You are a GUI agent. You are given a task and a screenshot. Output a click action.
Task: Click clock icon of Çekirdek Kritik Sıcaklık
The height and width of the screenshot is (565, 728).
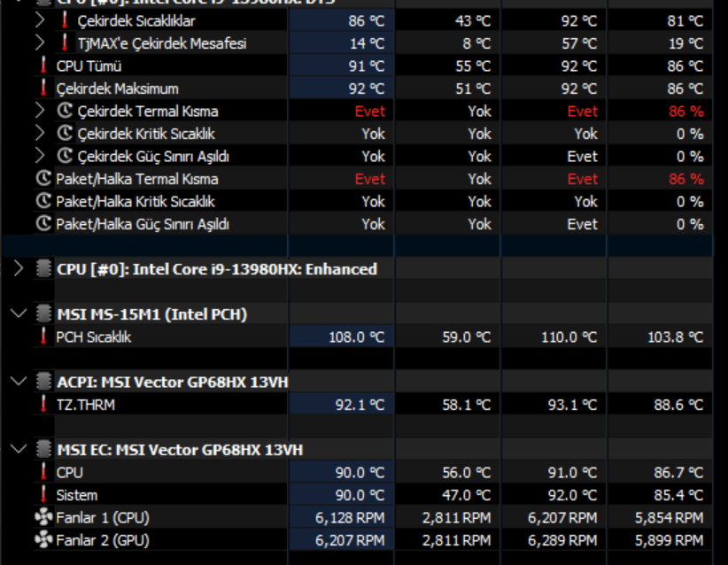pyautogui.click(x=65, y=133)
